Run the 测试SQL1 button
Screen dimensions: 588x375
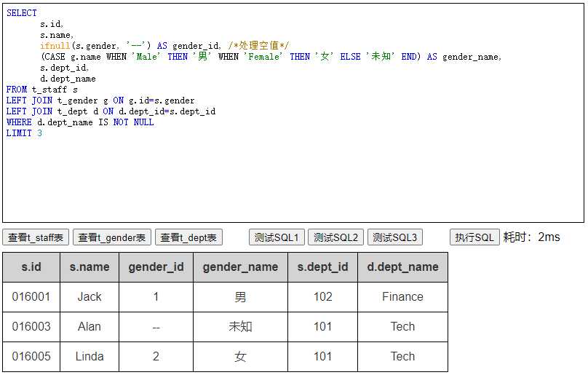(x=277, y=237)
